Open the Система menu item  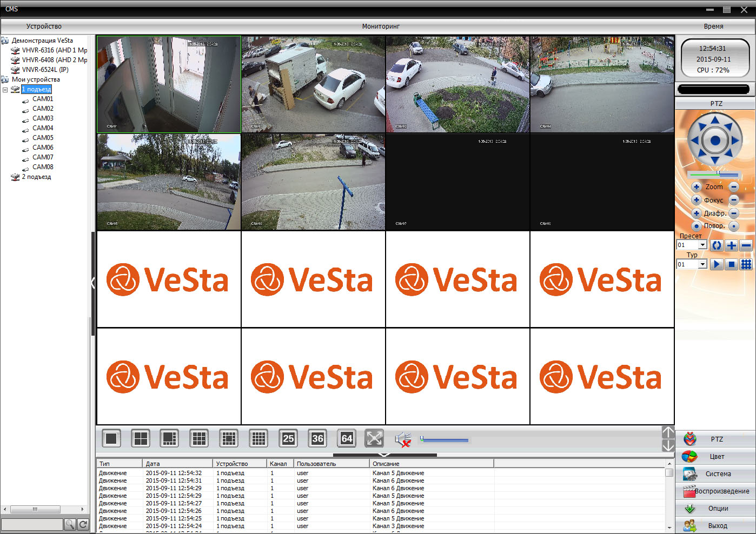point(715,474)
